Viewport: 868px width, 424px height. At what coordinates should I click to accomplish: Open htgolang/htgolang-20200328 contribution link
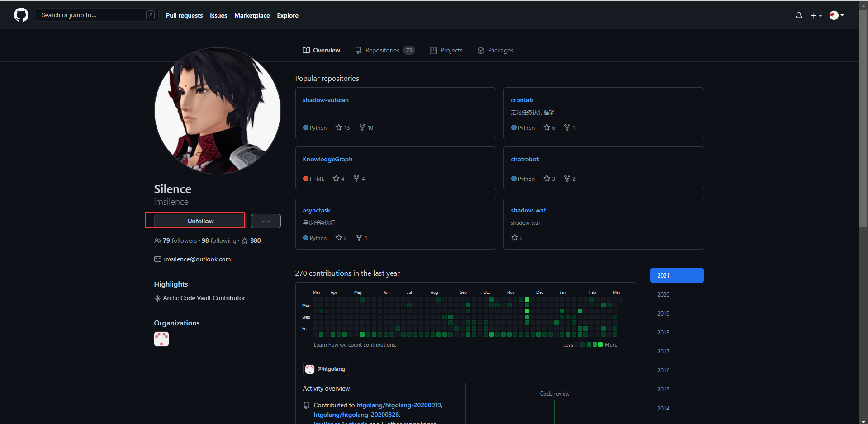[x=356, y=415]
